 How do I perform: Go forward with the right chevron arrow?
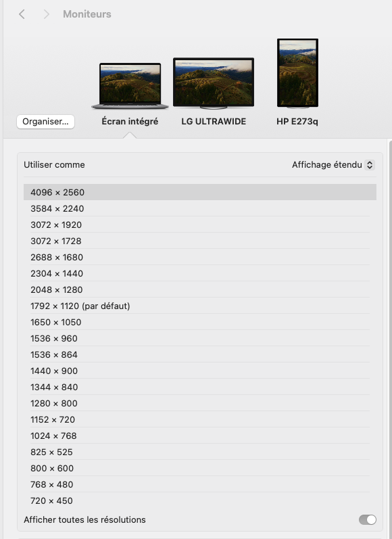coord(47,14)
